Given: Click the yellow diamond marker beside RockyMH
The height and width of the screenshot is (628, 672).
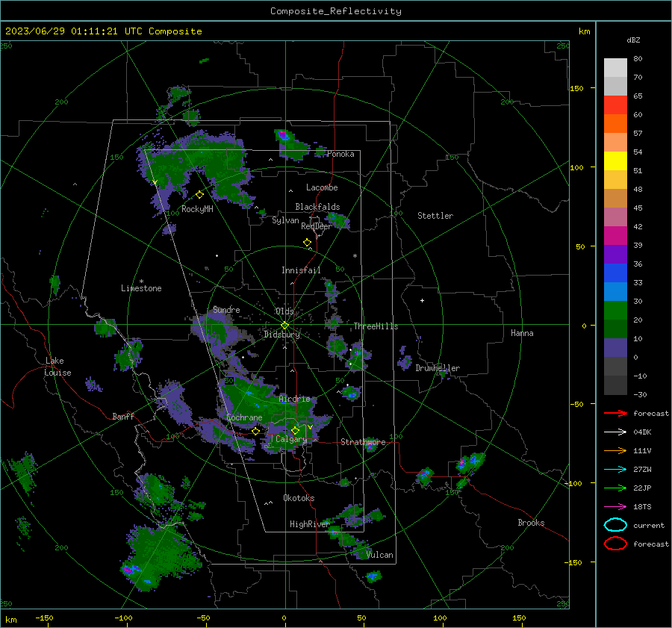Looking at the screenshot, I should 199,195.
